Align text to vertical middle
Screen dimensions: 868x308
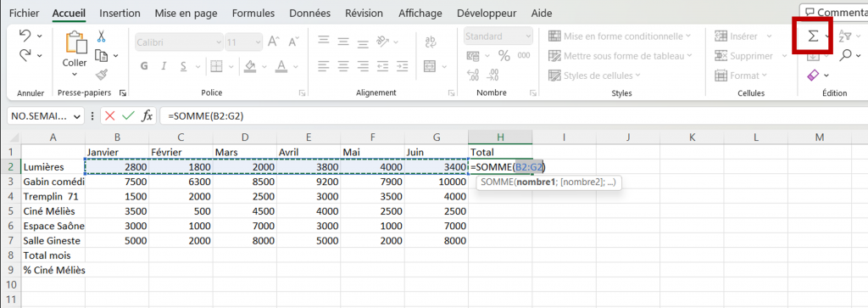click(343, 41)
